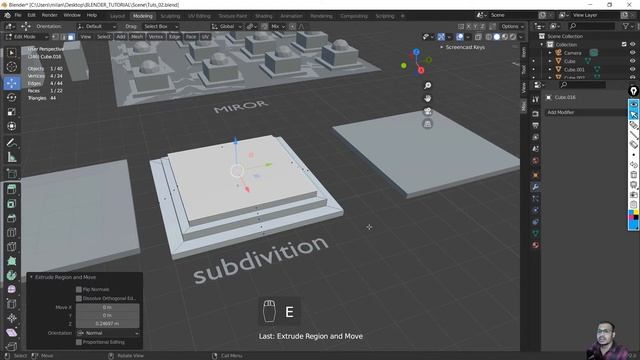Open the Face menu
This screenshot has height=360, width=640.
(191, 37)
